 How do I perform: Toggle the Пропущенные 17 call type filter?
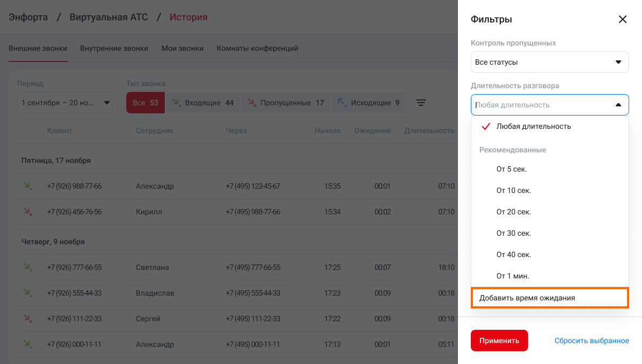(286, 103)
